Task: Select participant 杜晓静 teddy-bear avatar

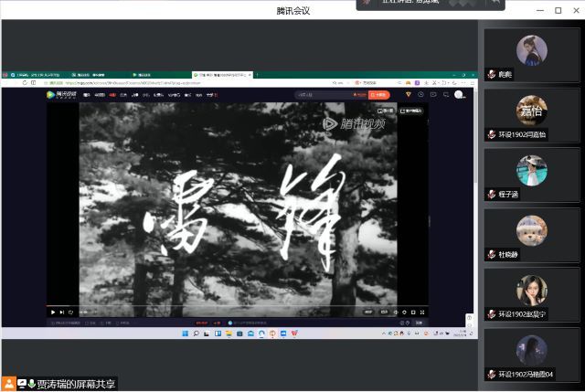Action: 532,230
